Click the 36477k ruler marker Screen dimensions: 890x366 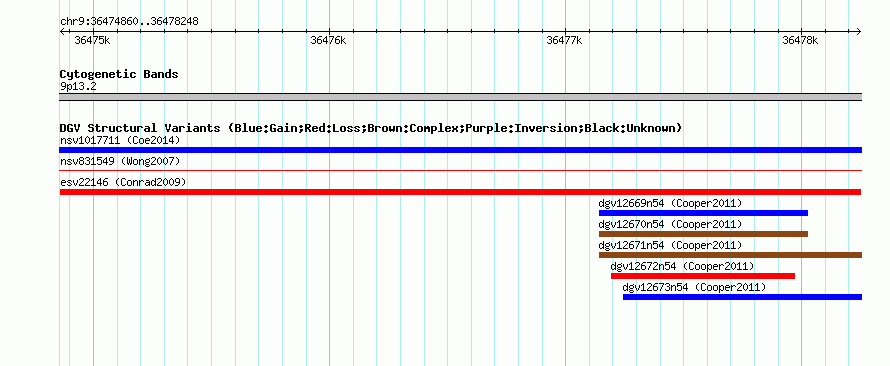point(564,40)
